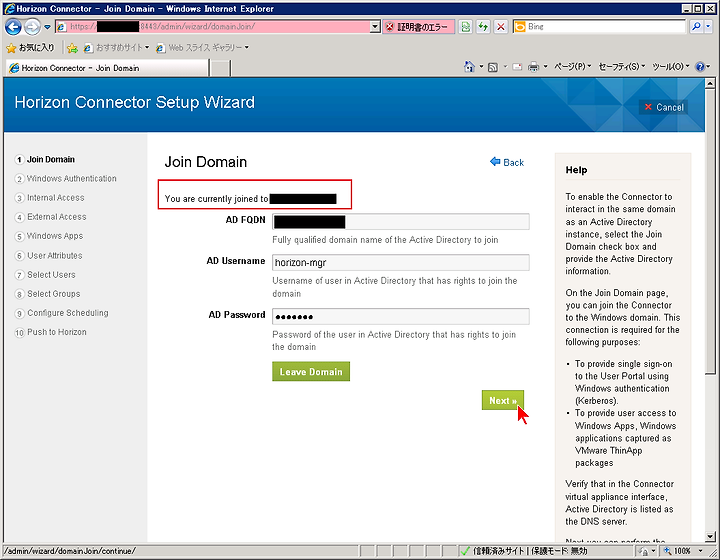Click the Back link with arrow

coord(506,162)
